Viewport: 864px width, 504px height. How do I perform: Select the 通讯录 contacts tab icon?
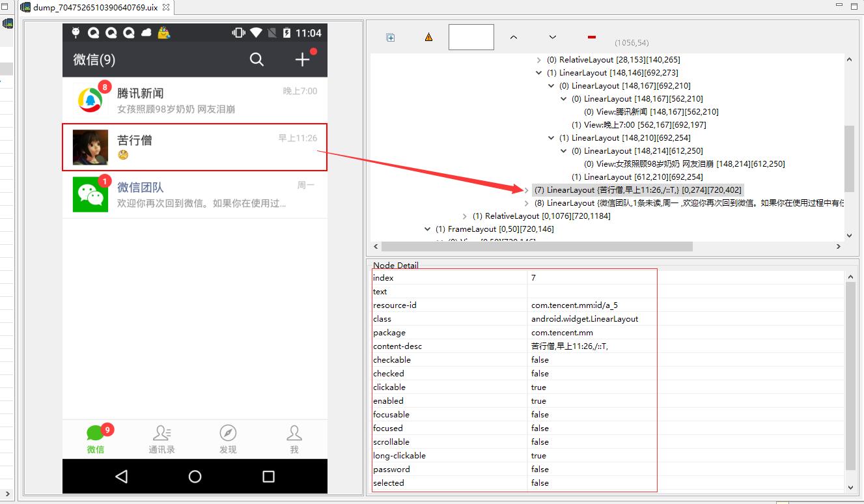click(x=161, y=433)
